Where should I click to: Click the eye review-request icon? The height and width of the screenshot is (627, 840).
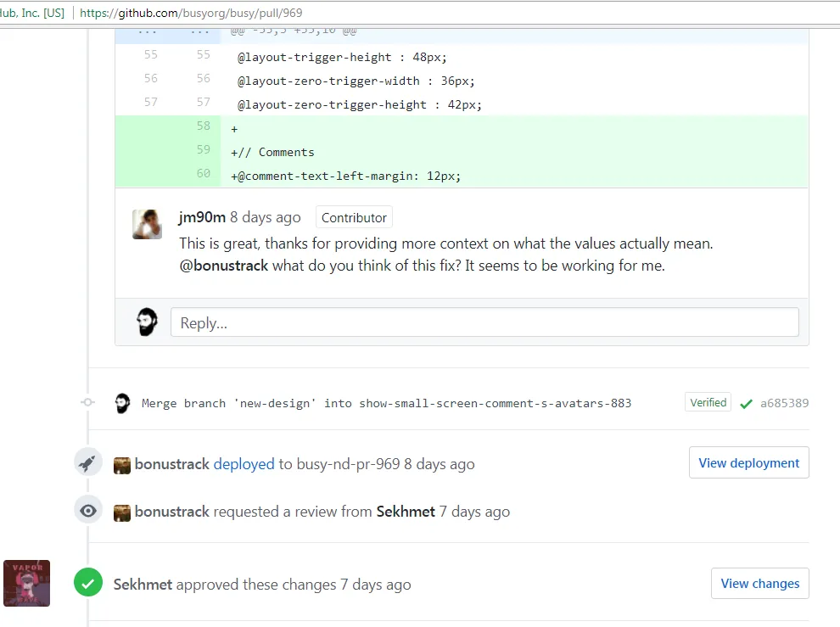pos(88,511)
